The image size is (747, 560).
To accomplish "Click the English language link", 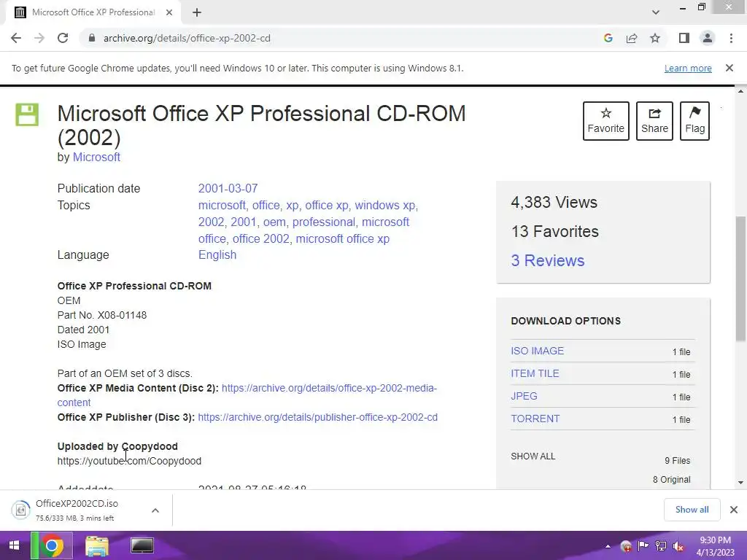I will (x=217, y=254).
